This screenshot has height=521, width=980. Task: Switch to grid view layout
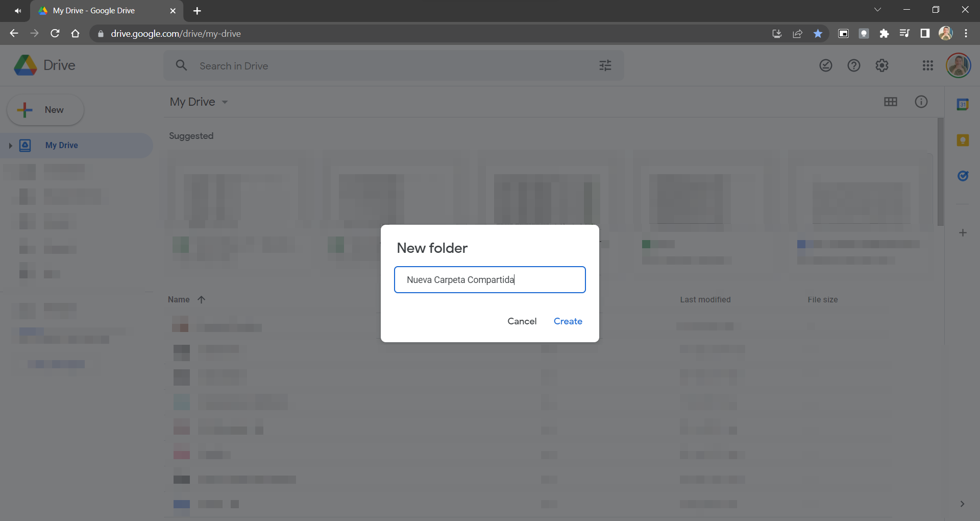point(891,102)
